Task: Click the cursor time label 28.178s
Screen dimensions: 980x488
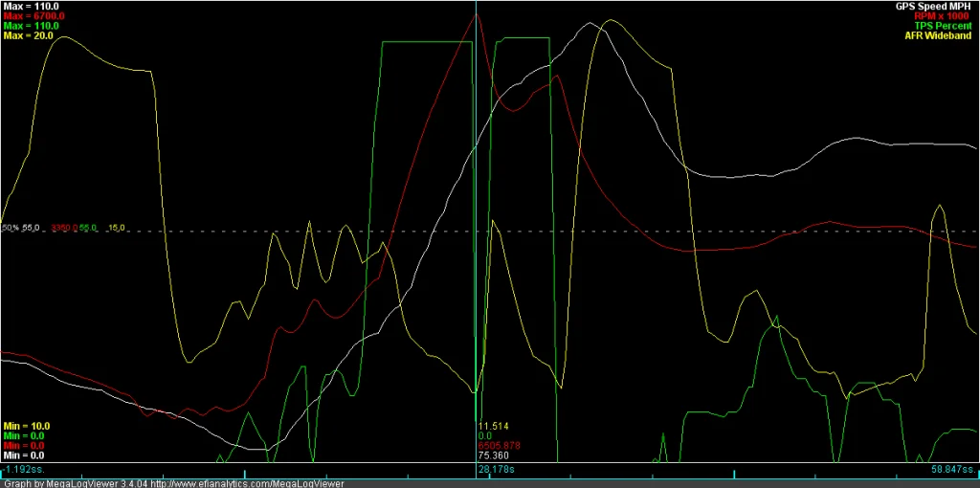Action: pyautogui.click(x=497, y=469)
